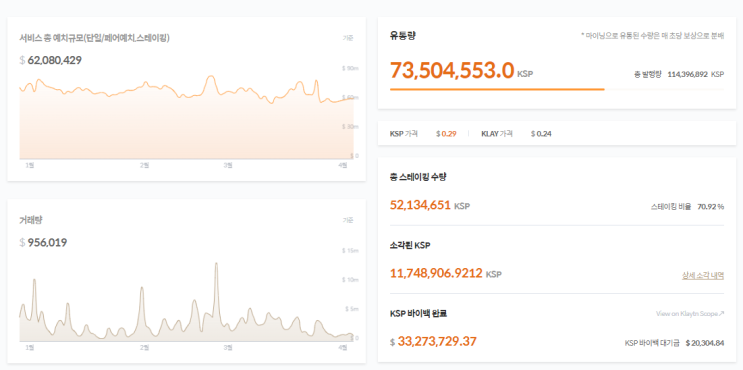Select the $ 33,273,729.37 buyback amount

coord(433,342)
